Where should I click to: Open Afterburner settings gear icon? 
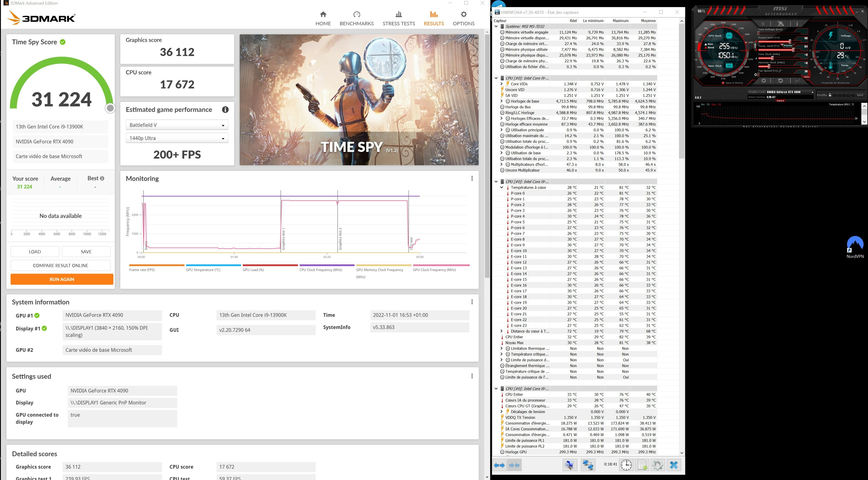tap(764, 81)
